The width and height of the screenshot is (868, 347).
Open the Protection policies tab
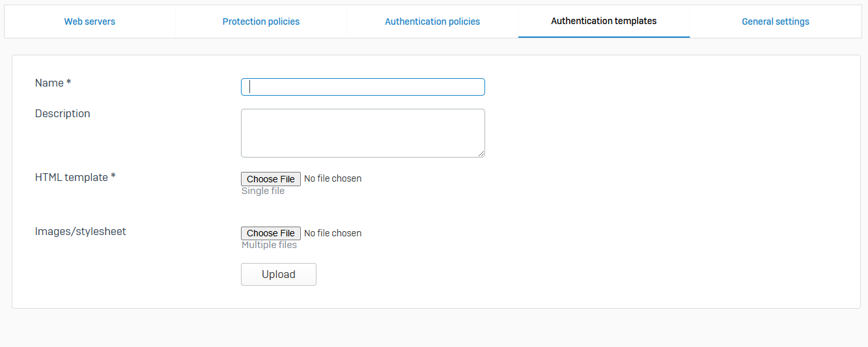coord(261,21)
